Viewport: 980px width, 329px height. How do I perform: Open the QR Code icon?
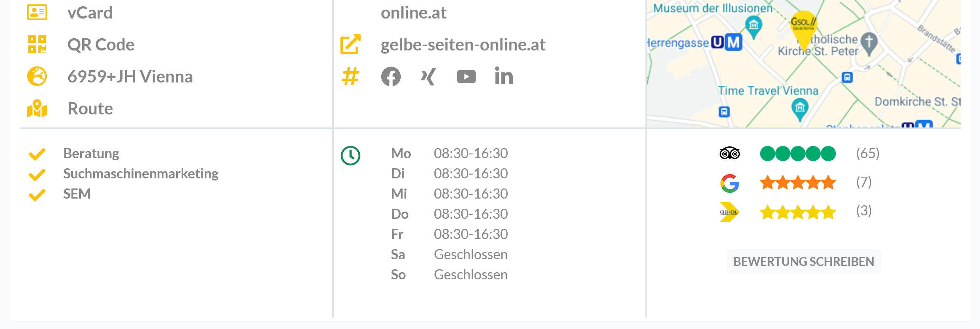(37, 45)
